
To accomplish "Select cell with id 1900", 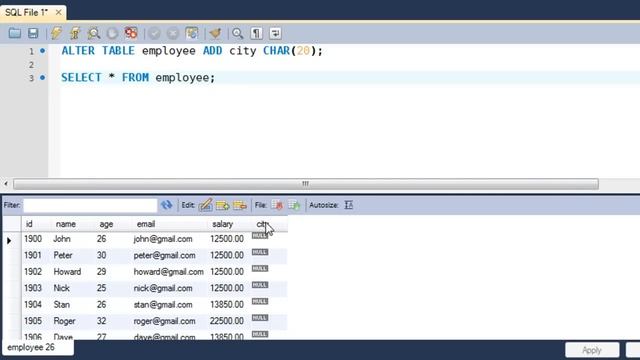I will pos(33,239).
